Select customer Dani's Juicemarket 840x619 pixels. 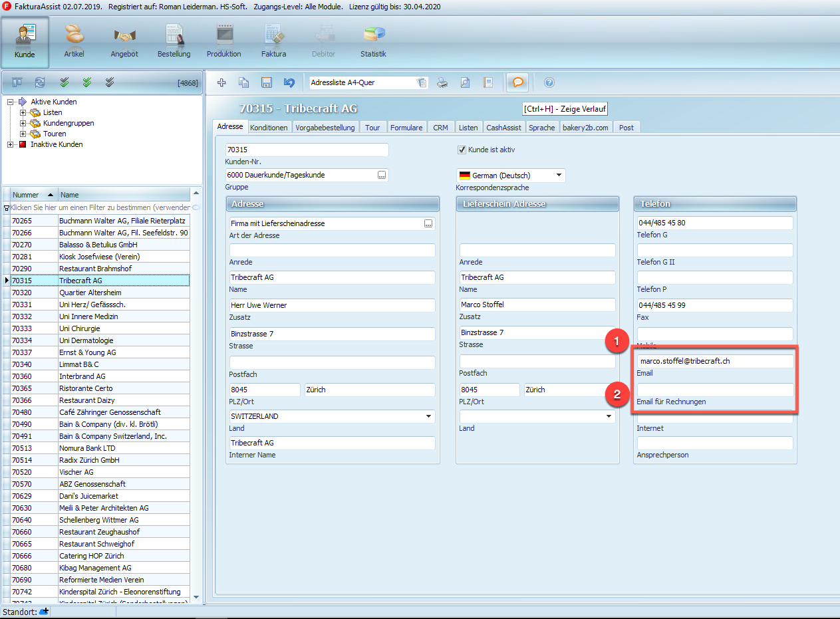click(x=100, y=496)
